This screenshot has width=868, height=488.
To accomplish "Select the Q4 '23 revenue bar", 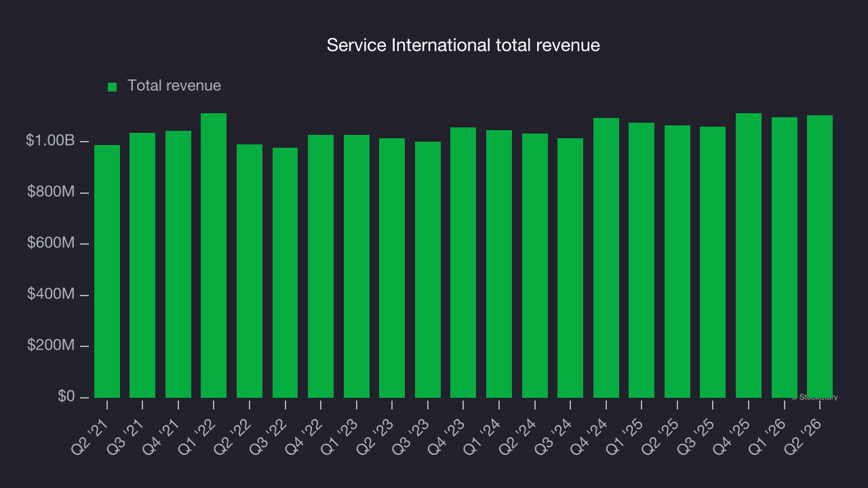I will (463, 262).
